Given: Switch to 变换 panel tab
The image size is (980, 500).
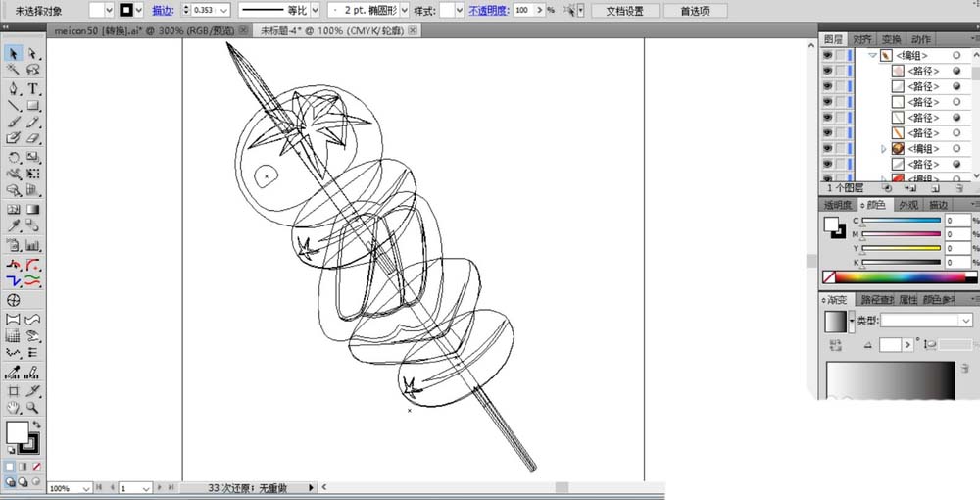Looking at the screenshot, I should [x=891, y=39].
